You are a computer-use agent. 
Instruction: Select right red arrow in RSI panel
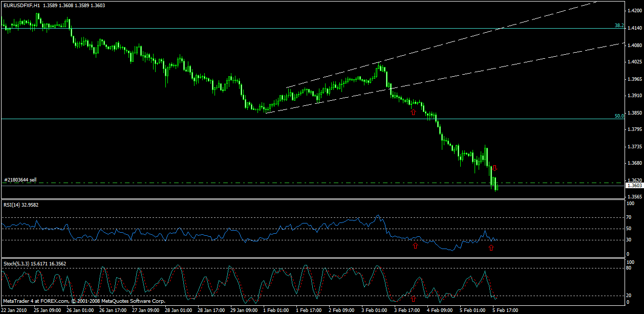click(x=491, y=248)
